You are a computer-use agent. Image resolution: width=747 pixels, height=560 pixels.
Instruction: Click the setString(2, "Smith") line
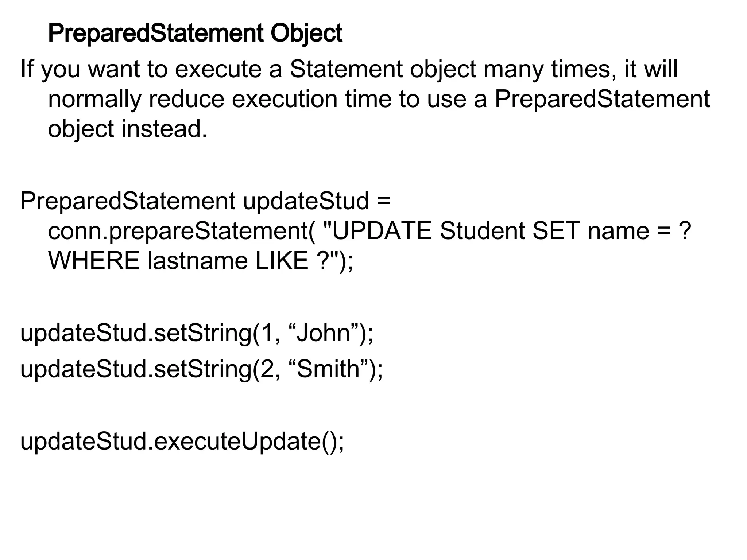pyautogui.click(x=202, y=369)
